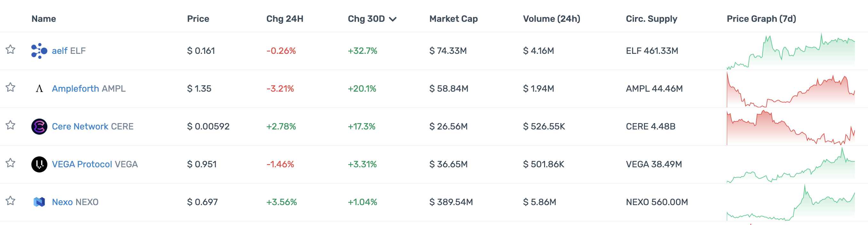Favorite aelf with its star
Screen dimensions: 868x225
11,50
